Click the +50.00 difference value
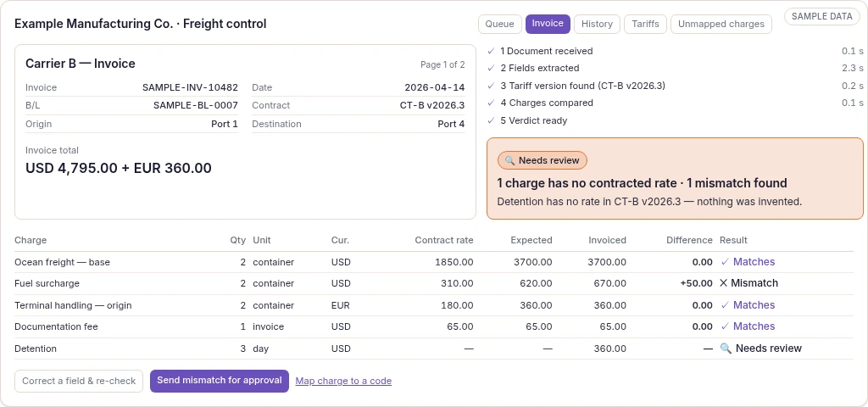Image resolution: width=868 pixels, height=407 pixels. 697,283
